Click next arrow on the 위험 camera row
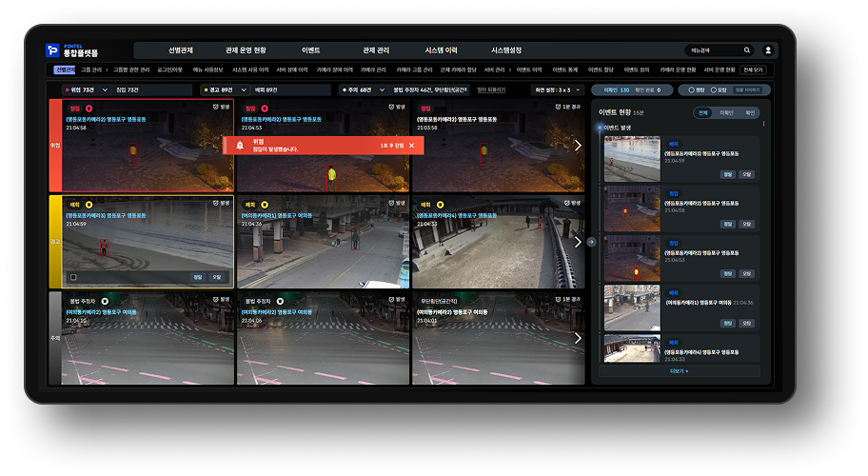The height and width of the screenshot is (476, 868). (577, 146)
